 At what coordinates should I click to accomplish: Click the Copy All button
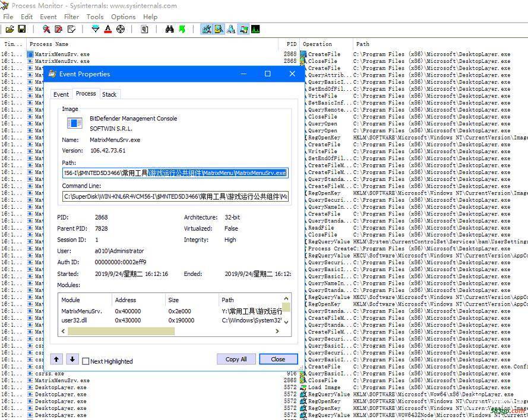pyautogui.click(x=236, y=359)
